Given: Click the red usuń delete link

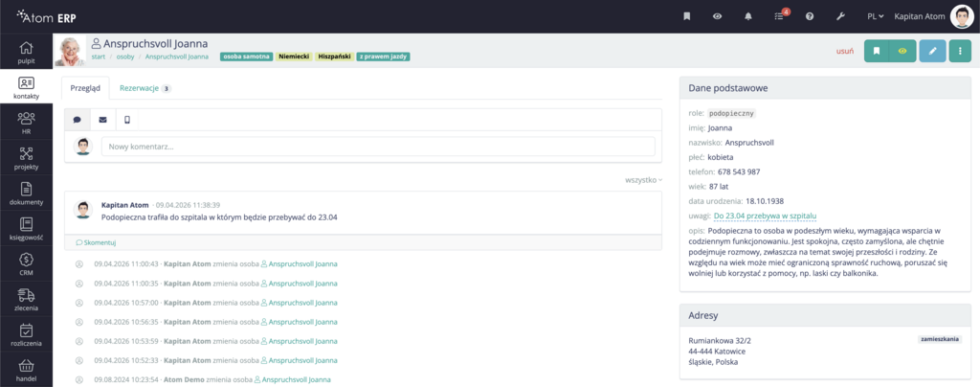Looking at the screenshot, I should click(845, 52).
